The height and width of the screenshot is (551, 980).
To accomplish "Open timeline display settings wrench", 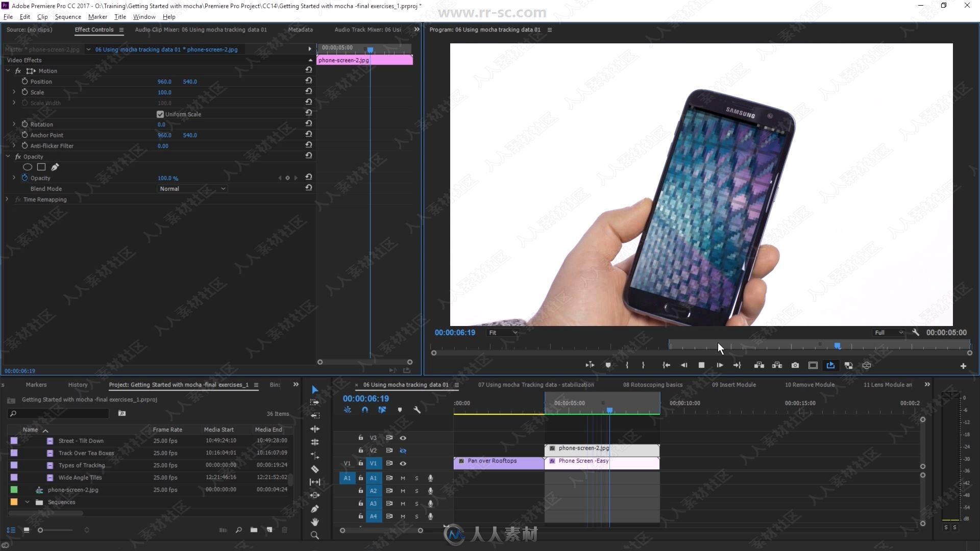I will coord(417,410).
